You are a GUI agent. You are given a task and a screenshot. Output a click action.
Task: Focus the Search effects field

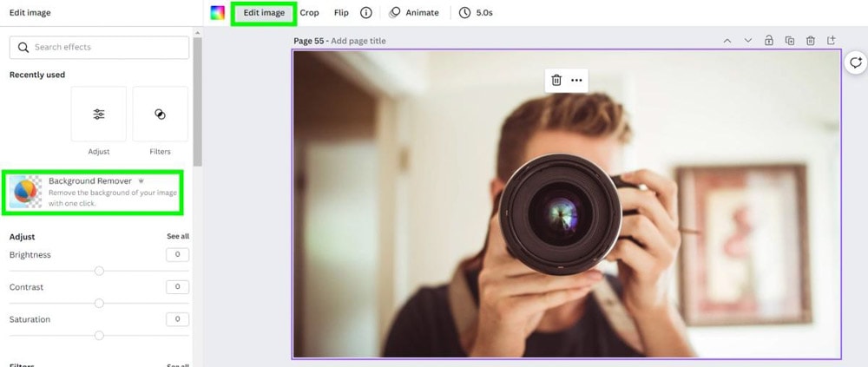pos(99,48)
